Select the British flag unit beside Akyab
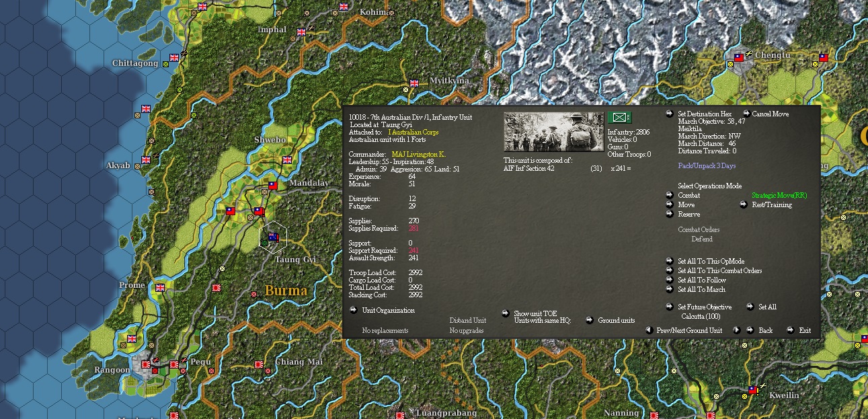Image resolution: width=868 pixels, height=419 pixels. pyautogui.click(x=146, y=160)
